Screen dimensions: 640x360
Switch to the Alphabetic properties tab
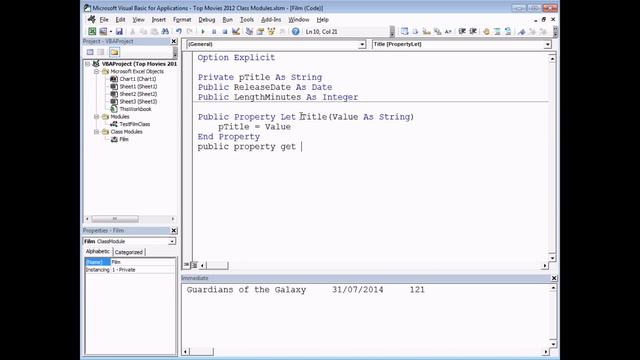point(98,251)
